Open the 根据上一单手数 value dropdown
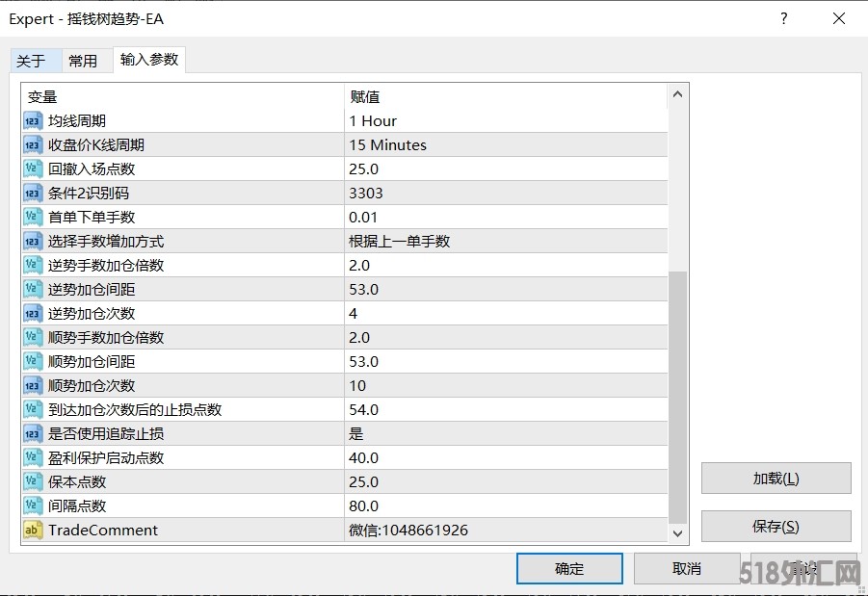The height and width of the screenshot is (596, 868). (x=506, y=242)
